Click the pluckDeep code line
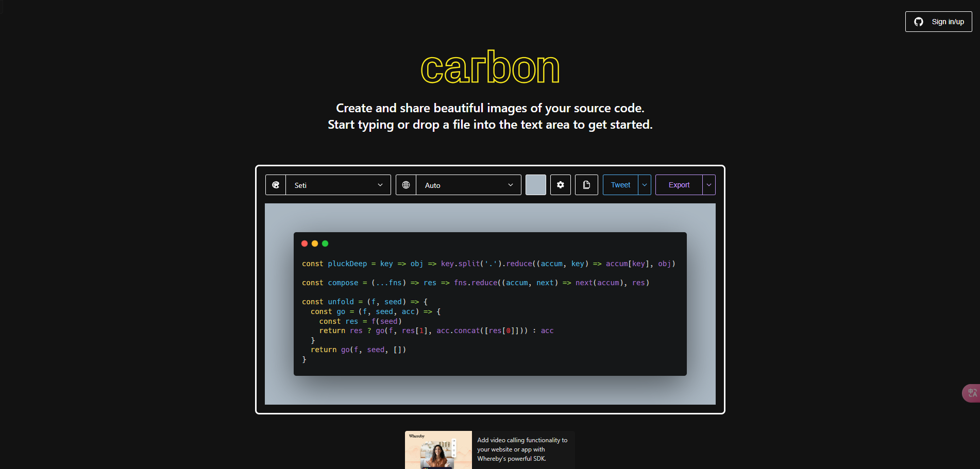The width and height of the screenshot is (980, 469). (488, 264)
